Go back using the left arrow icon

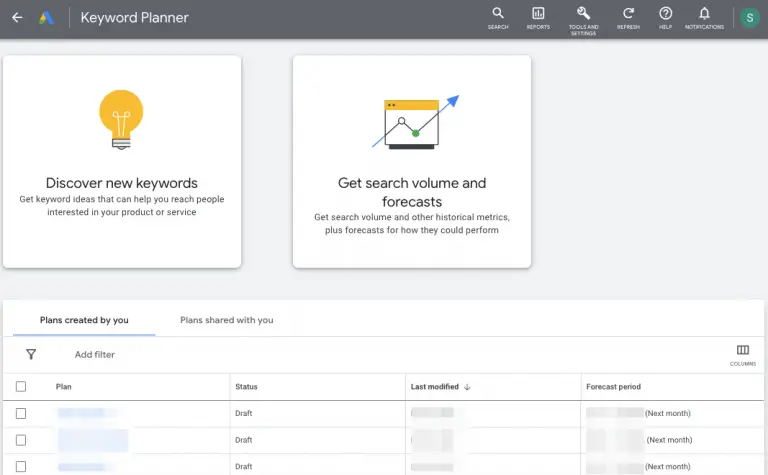click(17, 18)
